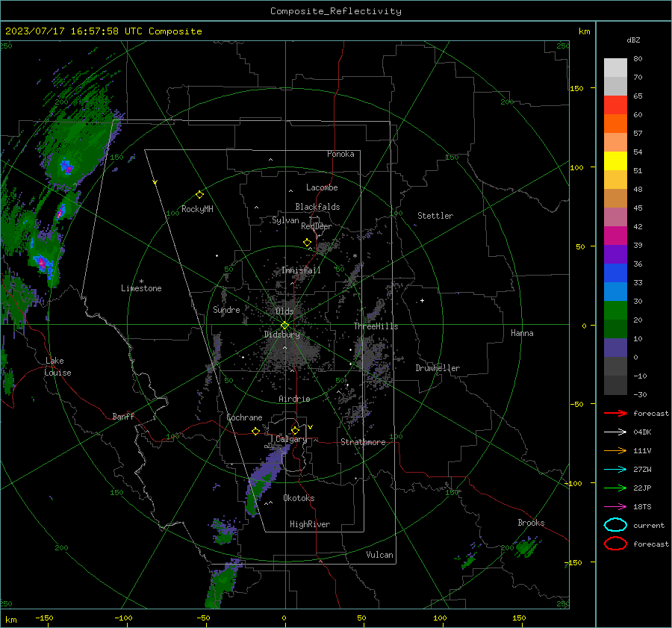Click the Ponoka label on map
The width and height of the screenshot is (672, 628).
point(340,154)
